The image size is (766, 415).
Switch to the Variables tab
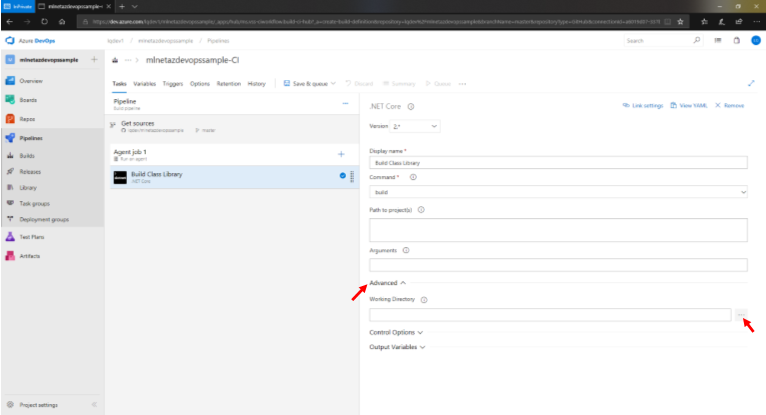144,84
